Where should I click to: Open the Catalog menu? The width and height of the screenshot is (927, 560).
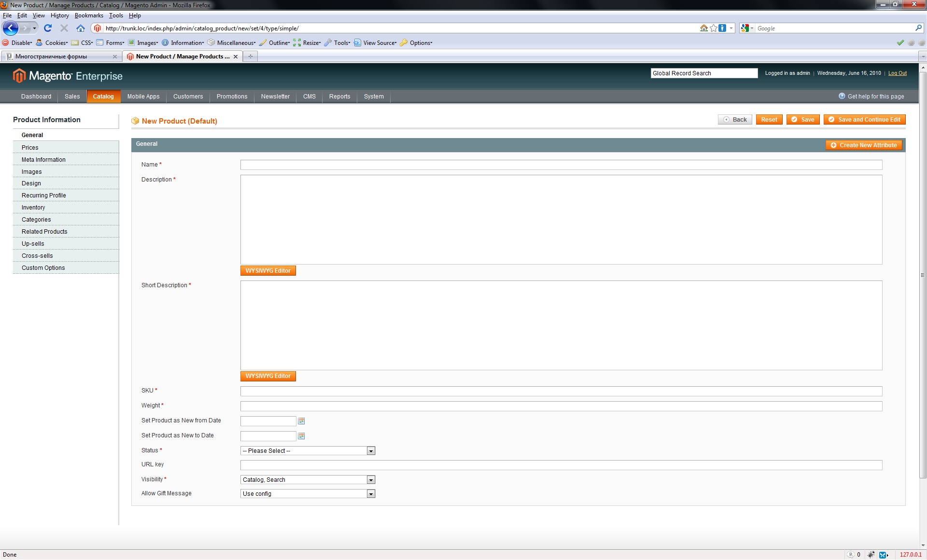(103, 97)
